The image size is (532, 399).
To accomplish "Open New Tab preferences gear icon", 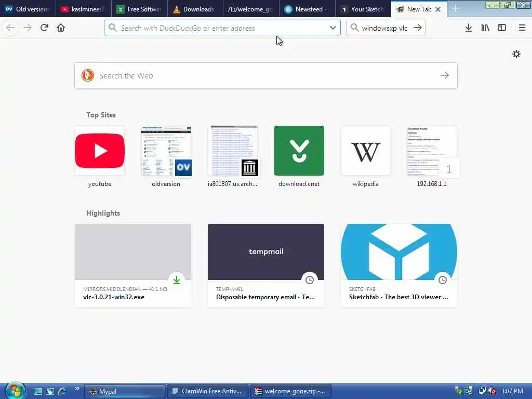I will (x=516, y=54).
